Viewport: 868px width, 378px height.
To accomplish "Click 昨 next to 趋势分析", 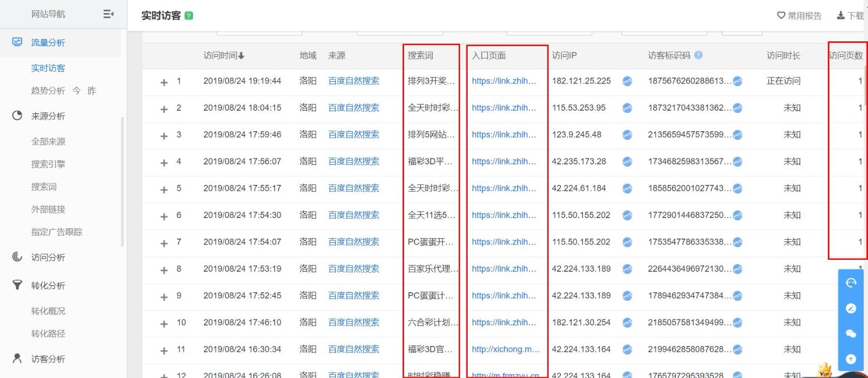I will pyautogui.click(x=92, y=91).
